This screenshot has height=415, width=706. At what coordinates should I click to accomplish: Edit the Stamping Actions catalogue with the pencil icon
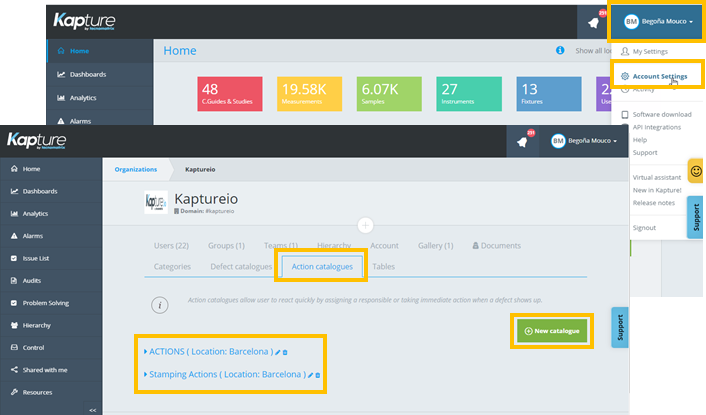point(311,375)
